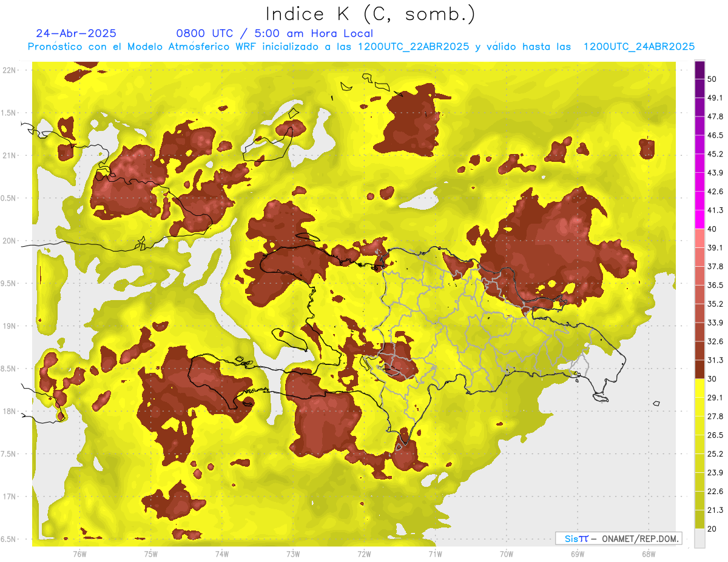Select the date label '24-Abr-2025'
The width and height of the screenshot is (728, 562).
[x=76, y=33]
